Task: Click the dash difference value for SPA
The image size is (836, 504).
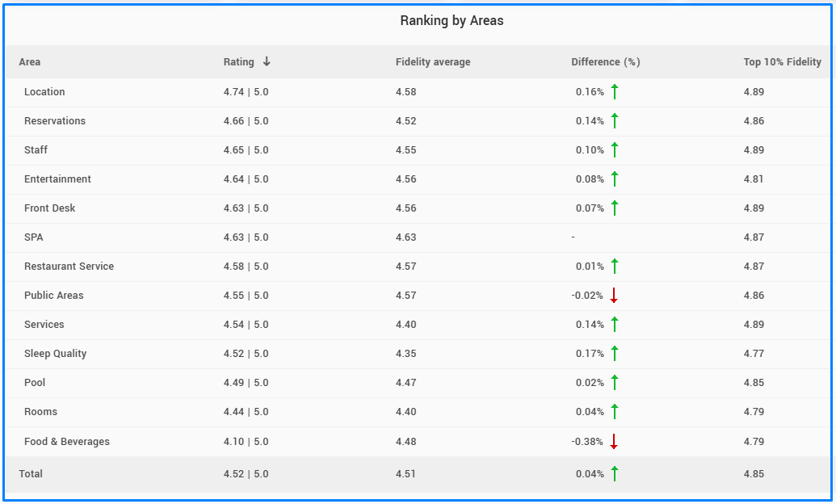Action: coord(573,237)
